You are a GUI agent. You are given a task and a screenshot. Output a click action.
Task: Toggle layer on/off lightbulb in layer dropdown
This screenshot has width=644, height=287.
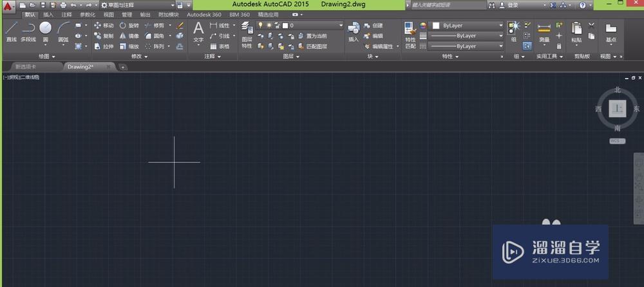260,26
